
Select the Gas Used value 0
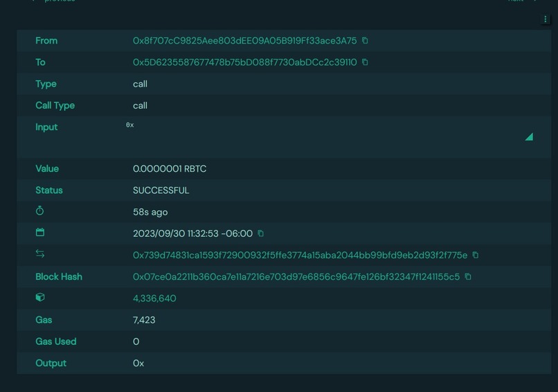coord(136,342)
